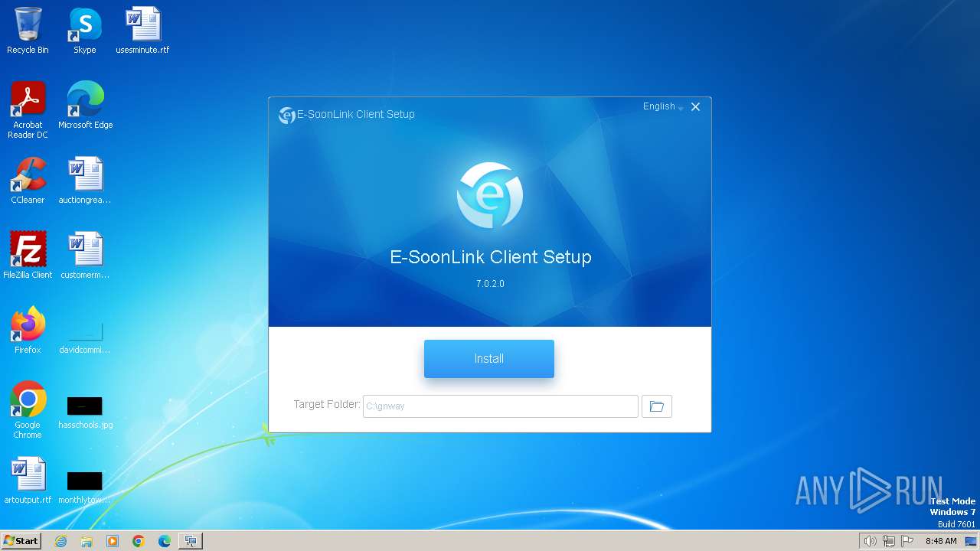Click the volume speaker tray icon
Viewport: 980px width, 551px height.
click(x=870, y=541)
